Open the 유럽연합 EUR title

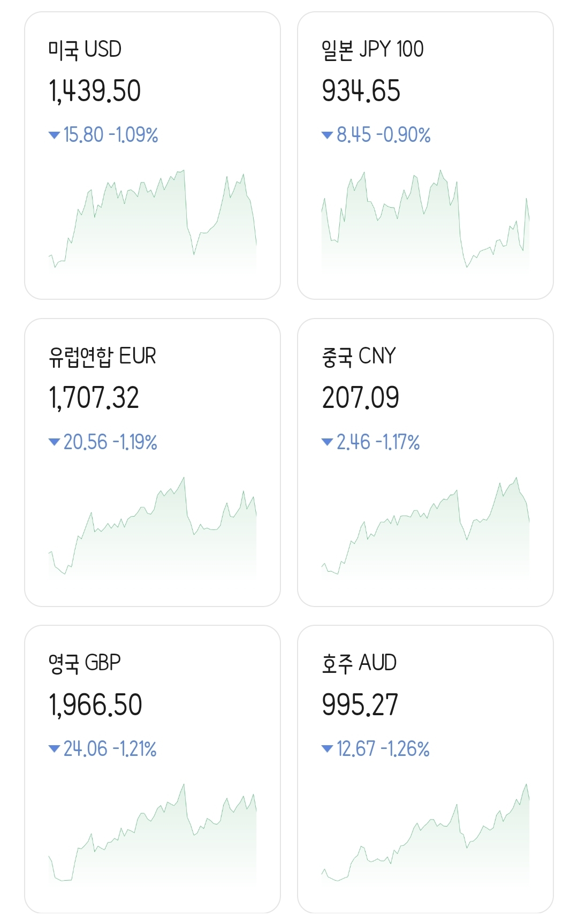click(x=102, y=357)
